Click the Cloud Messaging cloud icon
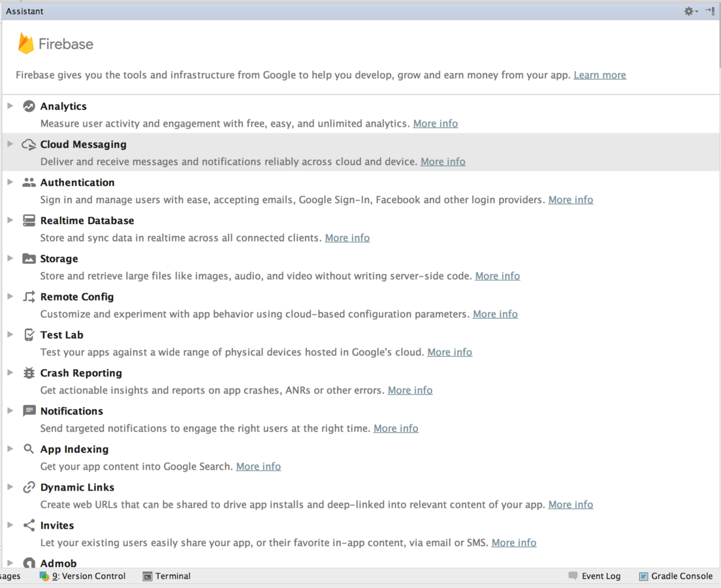Screen dimensions: 721x588 pos(29,144)
